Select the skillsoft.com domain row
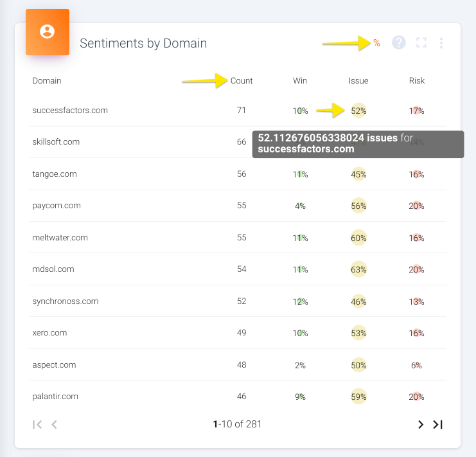 [x=238, y=142]
